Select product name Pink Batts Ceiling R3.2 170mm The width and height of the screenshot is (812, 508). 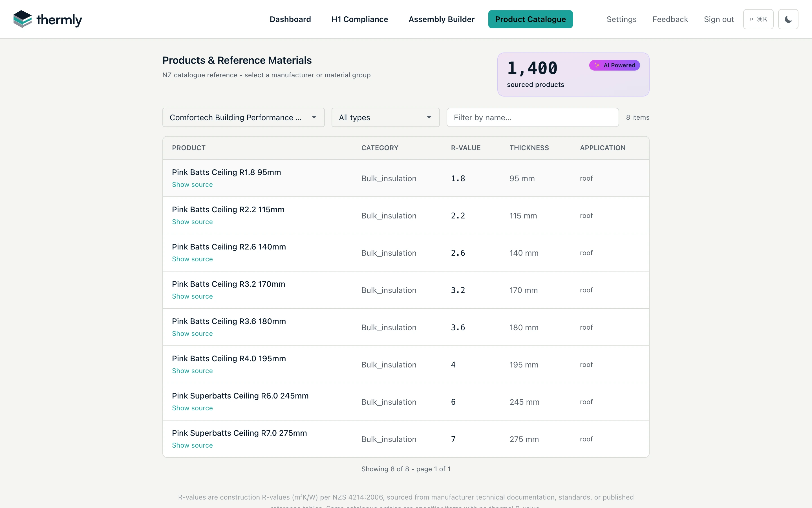pyautogui.click(x=228, y=284)
